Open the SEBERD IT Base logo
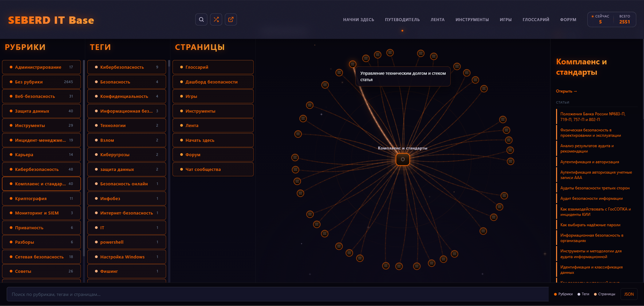This screenshot has height=306, width=644. click(51, 20)
